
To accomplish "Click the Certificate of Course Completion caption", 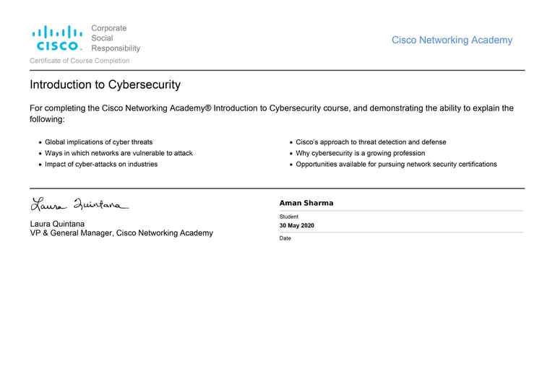I will coord(79,61).
